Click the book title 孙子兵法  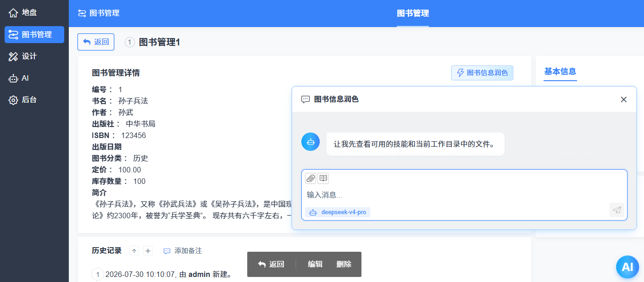pyautogui.click(x=133, y=101)
